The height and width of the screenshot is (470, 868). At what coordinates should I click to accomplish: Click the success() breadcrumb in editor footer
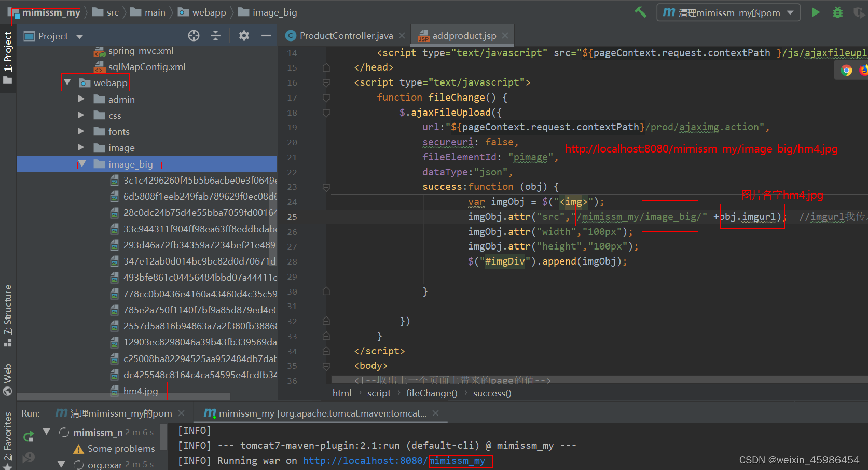492,393
